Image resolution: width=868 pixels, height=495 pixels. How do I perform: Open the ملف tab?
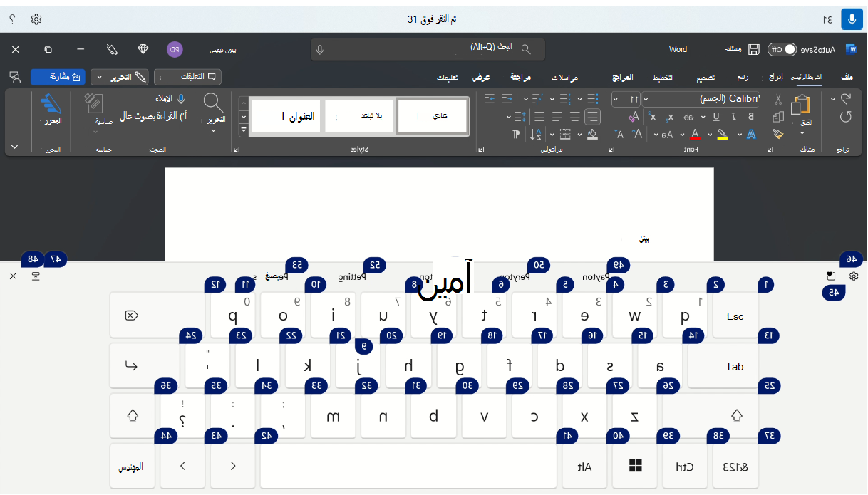tap(847, 76)
